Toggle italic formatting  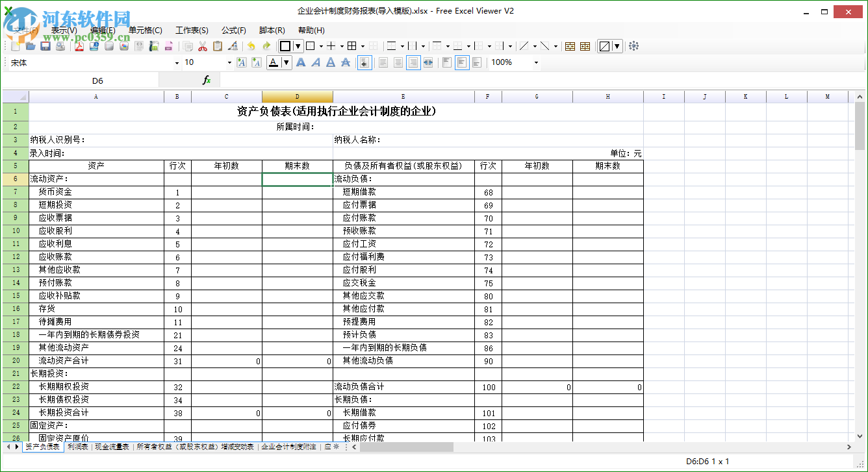315,62
